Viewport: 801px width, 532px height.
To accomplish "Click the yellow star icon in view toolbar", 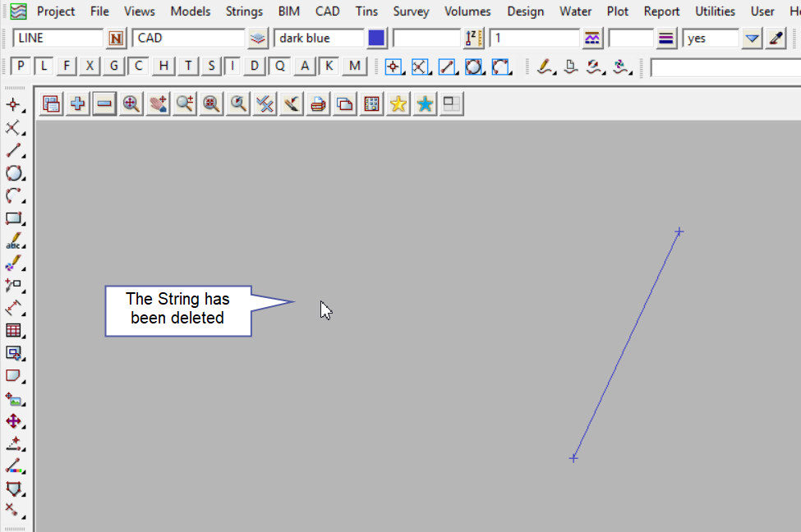I will coord(398,104).
